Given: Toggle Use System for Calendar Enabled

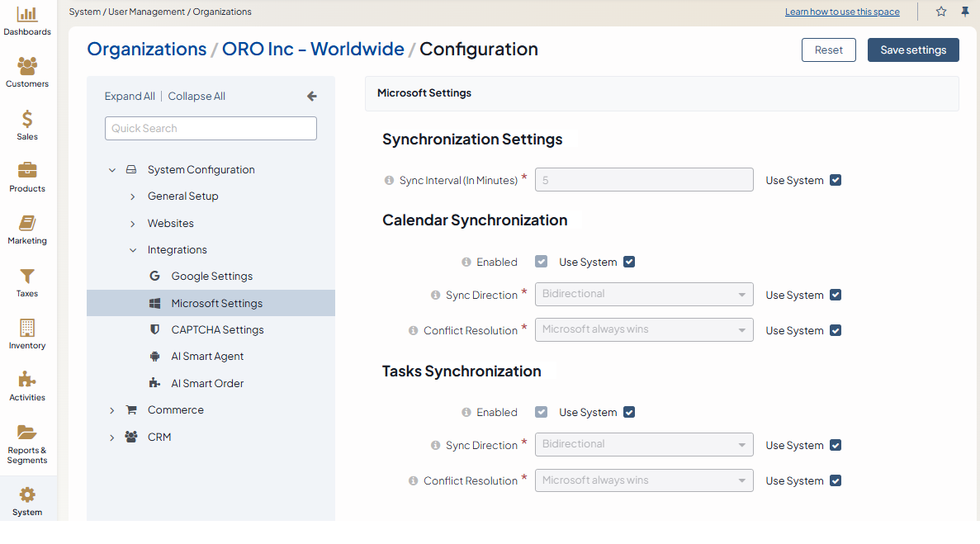Looking at the screenshot, I should pyautogui.click(x=629, y=262).
